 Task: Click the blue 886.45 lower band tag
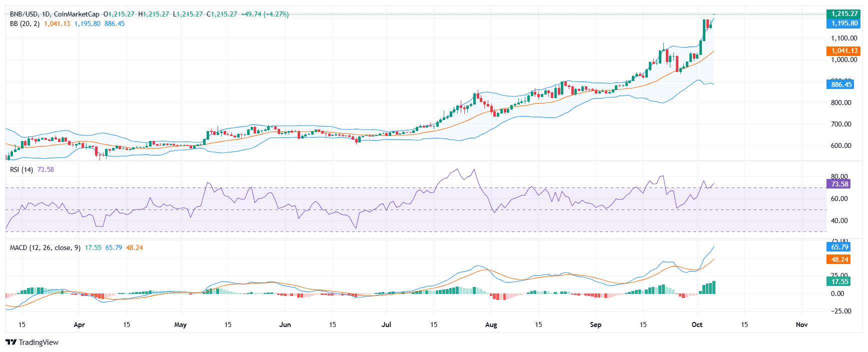tap(841, 84)
